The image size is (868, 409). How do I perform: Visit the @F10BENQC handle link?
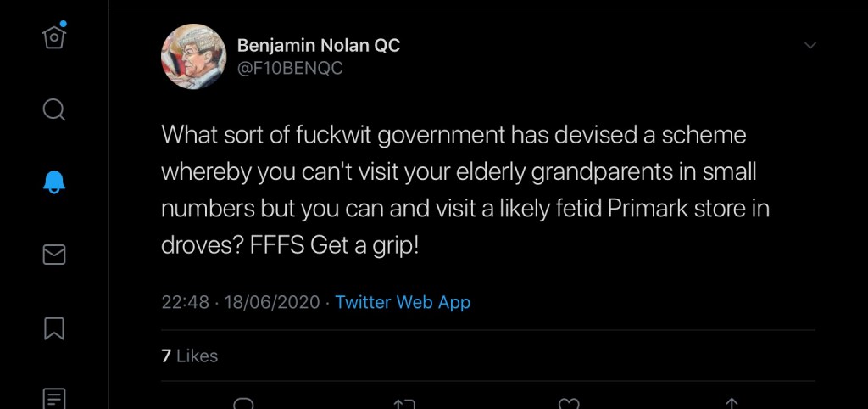[x=290, y=69]
